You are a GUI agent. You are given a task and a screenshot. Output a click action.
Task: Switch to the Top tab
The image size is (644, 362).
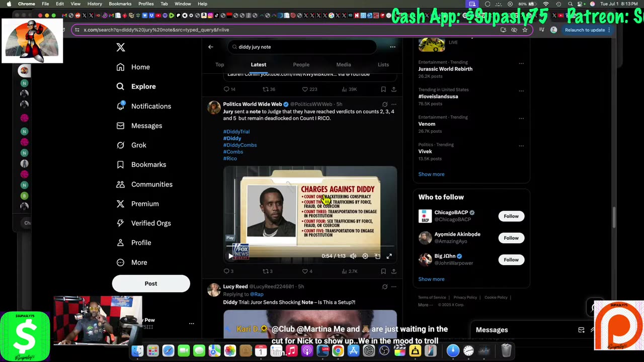[x=220, y=64]
